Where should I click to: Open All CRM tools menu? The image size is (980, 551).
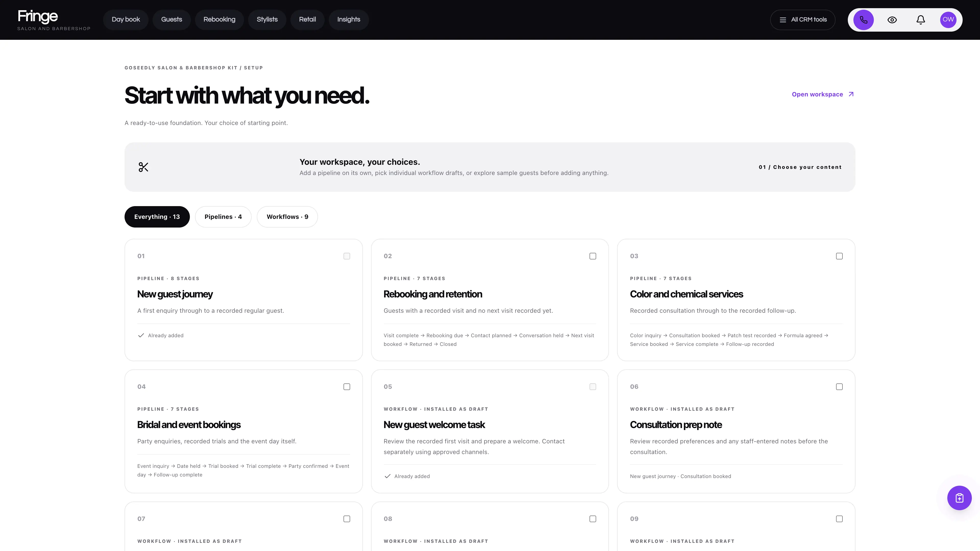pyautogui.click(x=803, y=20)
